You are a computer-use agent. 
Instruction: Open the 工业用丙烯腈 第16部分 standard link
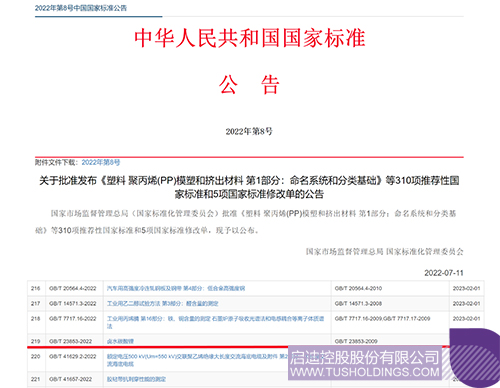click(x=215, y=322)
